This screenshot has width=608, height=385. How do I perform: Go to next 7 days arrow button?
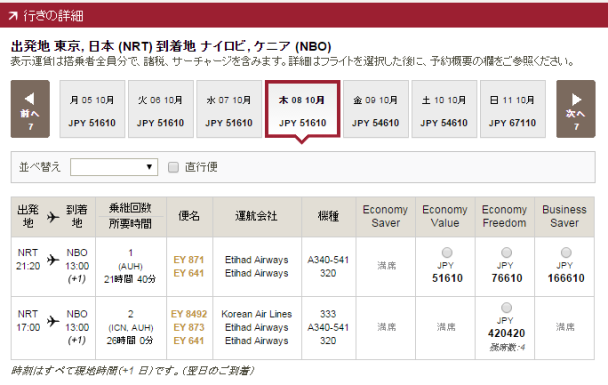point(576,109)
